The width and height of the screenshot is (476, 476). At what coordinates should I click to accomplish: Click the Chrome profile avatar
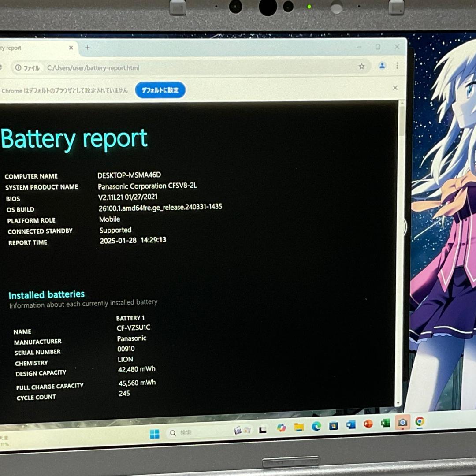coord(382,65)
